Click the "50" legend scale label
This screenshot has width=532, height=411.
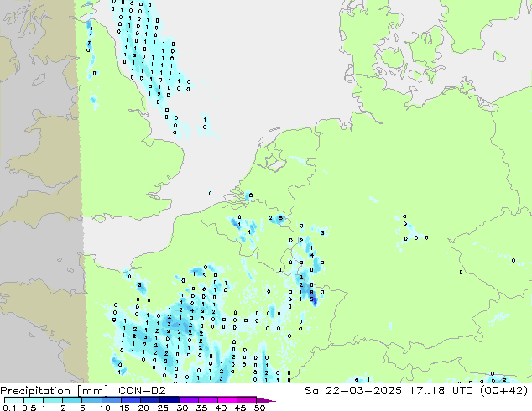pyautogui.click(x=260, y=408)
